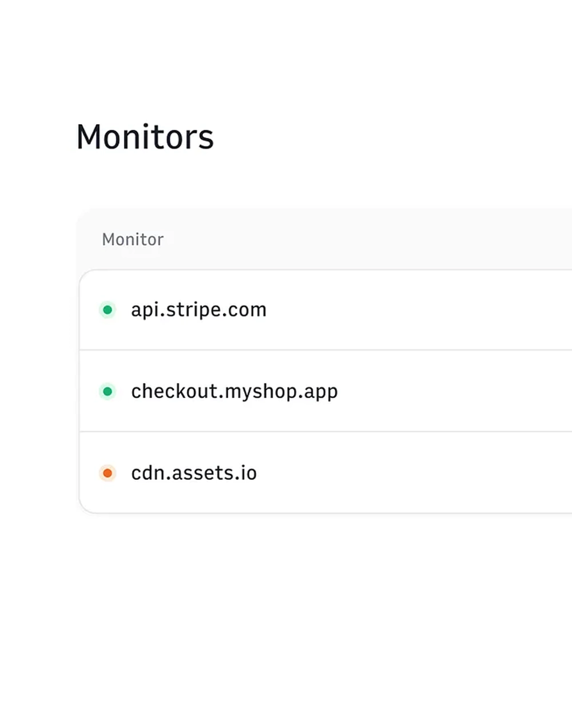Click the '.app' ending of checkout monitor
This screenshot has height=728, width=572.
[319, 392]
